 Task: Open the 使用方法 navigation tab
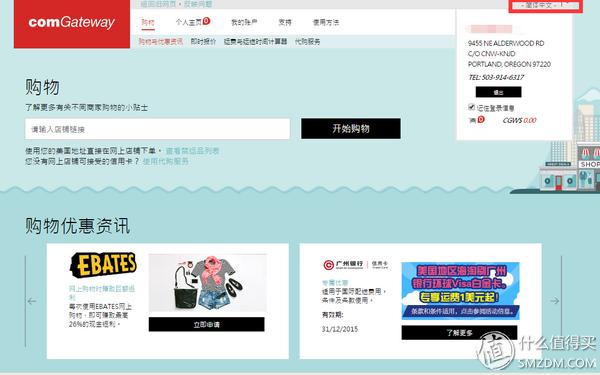coord(326,23)
